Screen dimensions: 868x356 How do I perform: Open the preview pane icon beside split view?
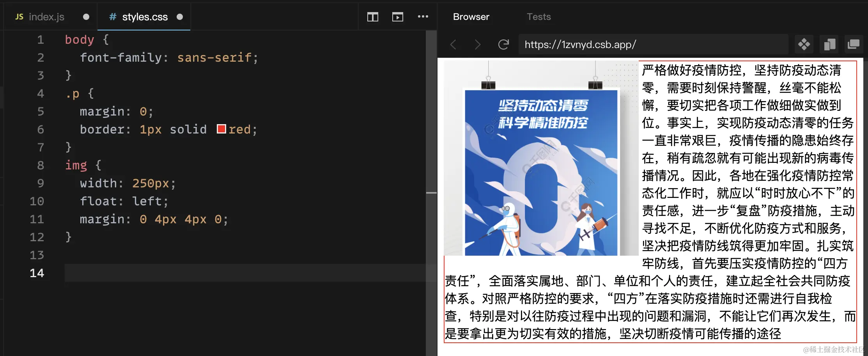coord(397,17)
